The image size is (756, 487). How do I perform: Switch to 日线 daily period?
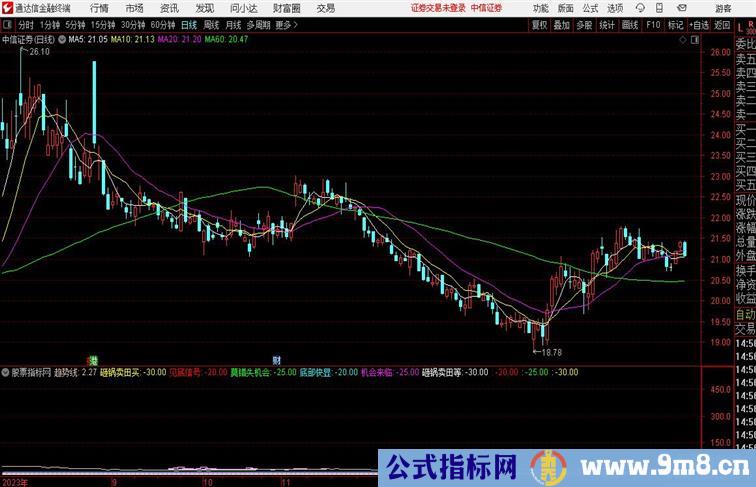click(x=189, y=25)
